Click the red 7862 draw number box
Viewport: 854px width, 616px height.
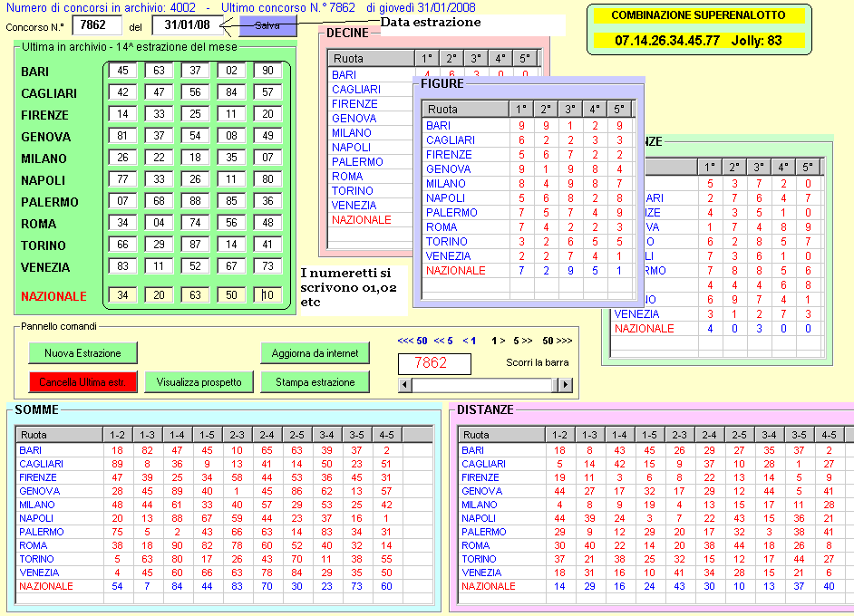point(434,363)
